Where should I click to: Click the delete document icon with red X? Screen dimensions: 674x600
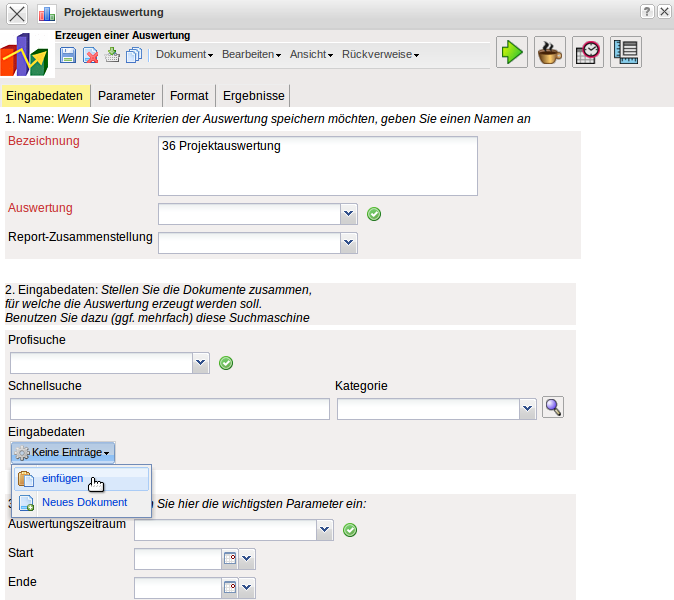coord(90,54)
